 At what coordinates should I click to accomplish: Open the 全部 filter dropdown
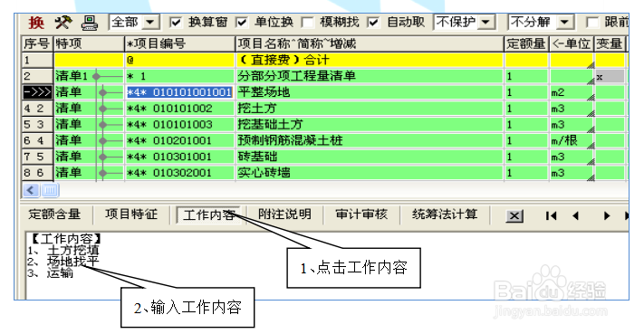[150, 22]
